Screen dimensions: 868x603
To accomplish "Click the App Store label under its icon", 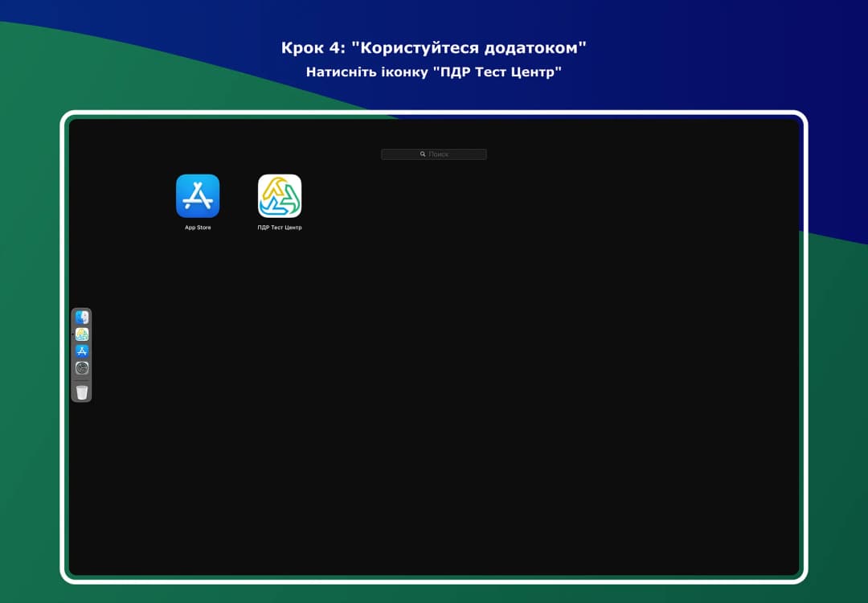I will pyautogui.click(x=198, y=228).
